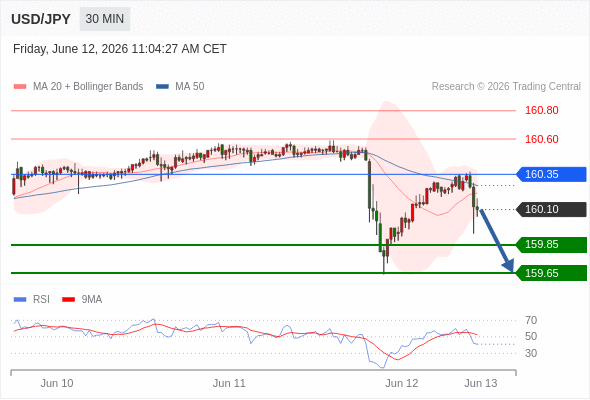This screenshot has width=590, height=400.
Task: Select the green 159.65 support price tag
Action: tap(551, 273)
